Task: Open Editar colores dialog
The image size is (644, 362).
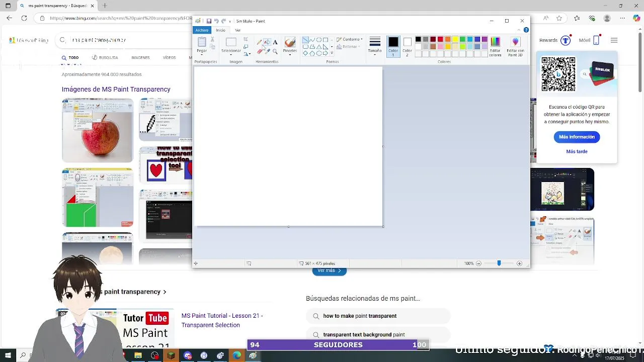Action: coord(495,46)
